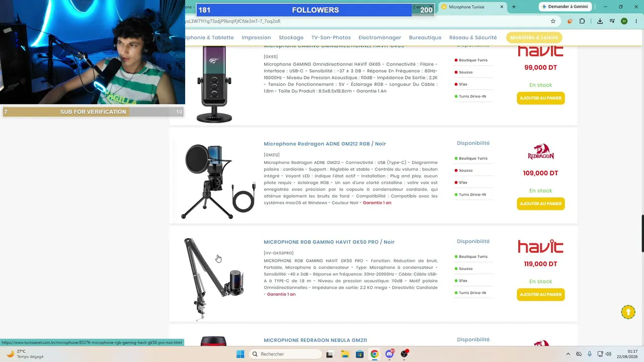Viewport: 644px width, 362px height.
Task: Click 'Garantie 1 an' in the GM212 description
Action: tap(377, 203)
